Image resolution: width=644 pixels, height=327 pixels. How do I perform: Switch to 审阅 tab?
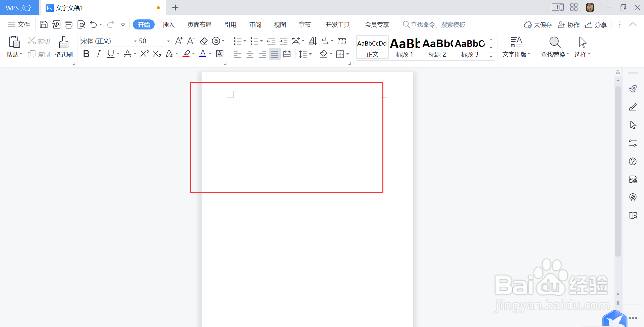255,24
